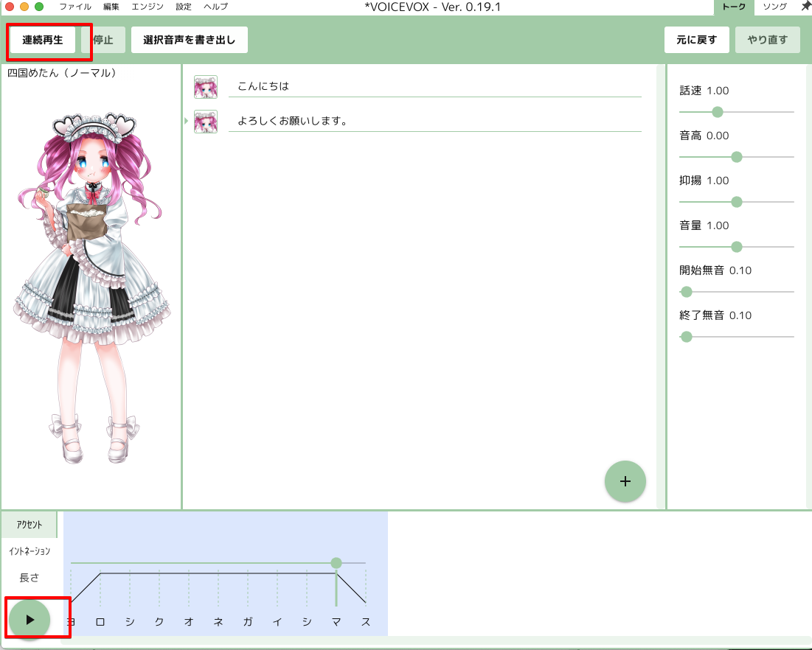The image size is (812, 650).
Task: Open the 設定 menu
Action: point(184,7)
